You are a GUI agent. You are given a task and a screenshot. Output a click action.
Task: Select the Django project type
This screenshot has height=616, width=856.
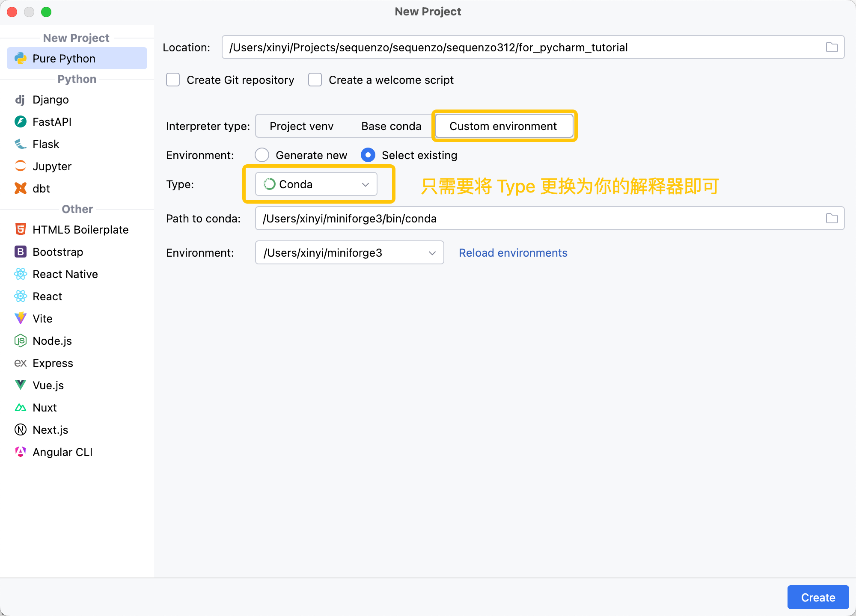51,99
